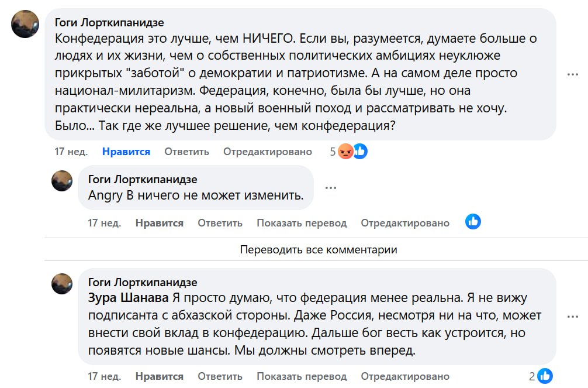Image resolution: width=588 pixels, height=388 pixels.
Task: Toggle "Нравится" on the first comment
Action: click(x=126, y=152)
